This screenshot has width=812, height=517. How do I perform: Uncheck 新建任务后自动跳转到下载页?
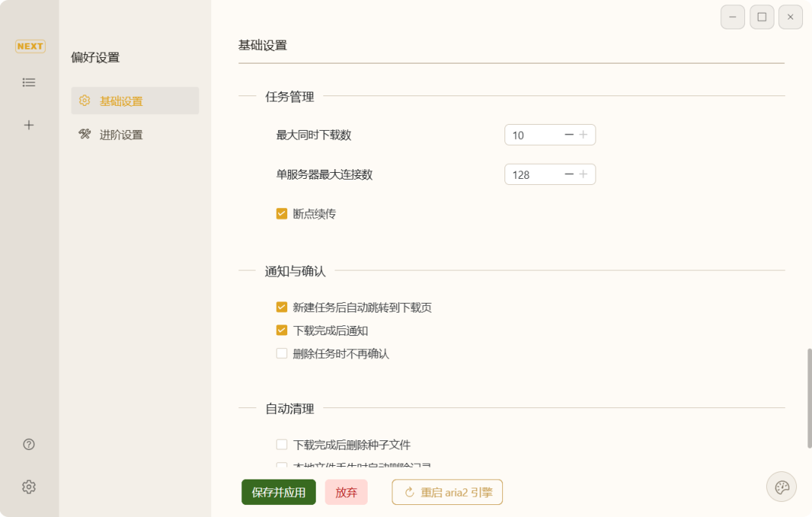pos(282,307)
